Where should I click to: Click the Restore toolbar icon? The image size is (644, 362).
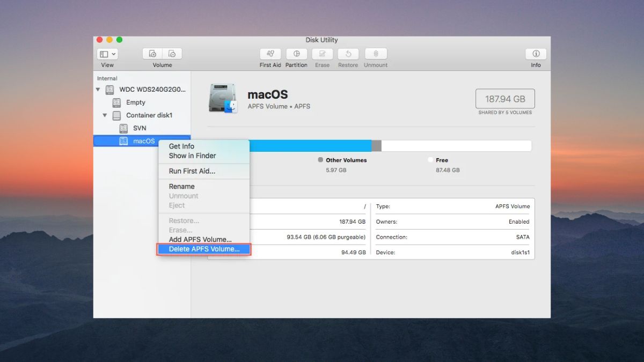click(x=348, y=54)
